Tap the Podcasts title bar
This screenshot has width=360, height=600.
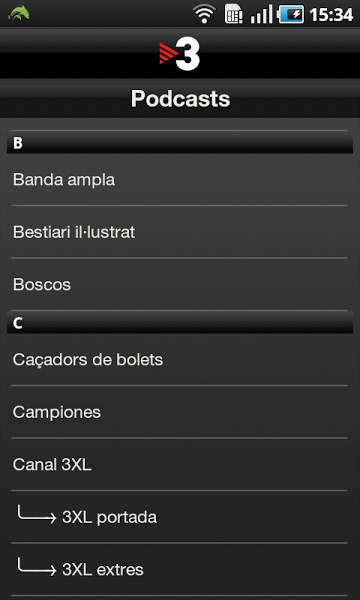(180, 98)
